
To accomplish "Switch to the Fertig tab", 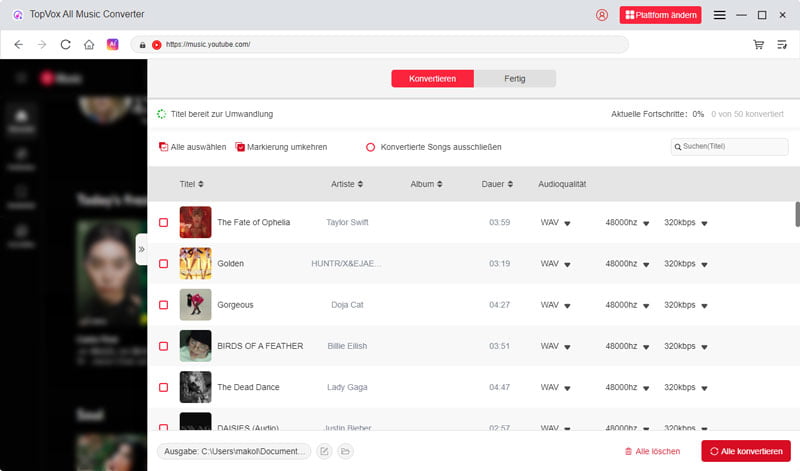I will (515, 79).
